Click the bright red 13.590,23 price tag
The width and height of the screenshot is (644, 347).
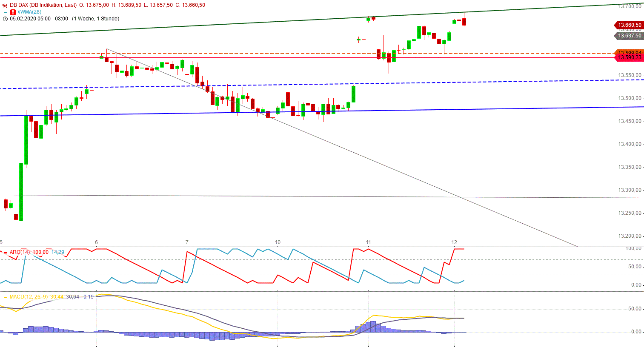(629, 57)
